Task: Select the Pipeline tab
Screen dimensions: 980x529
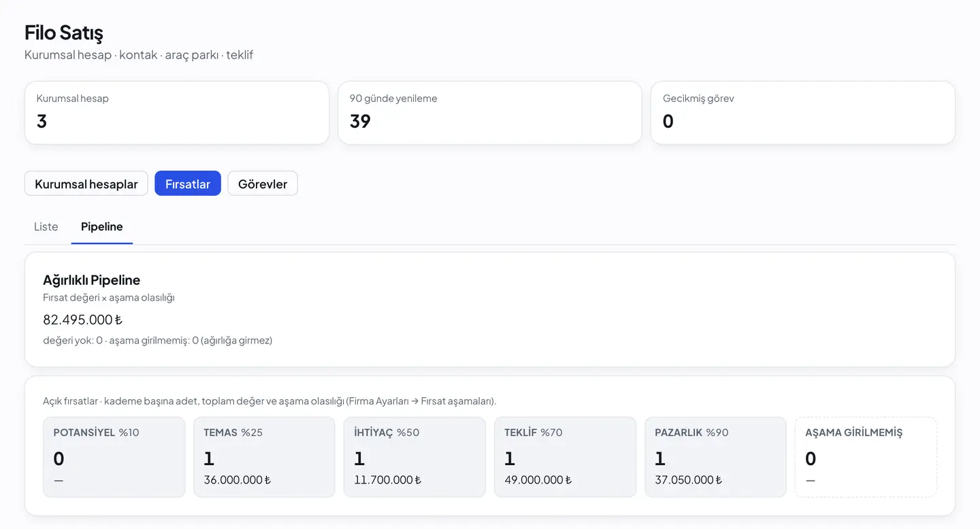Action: coord(102,226)
